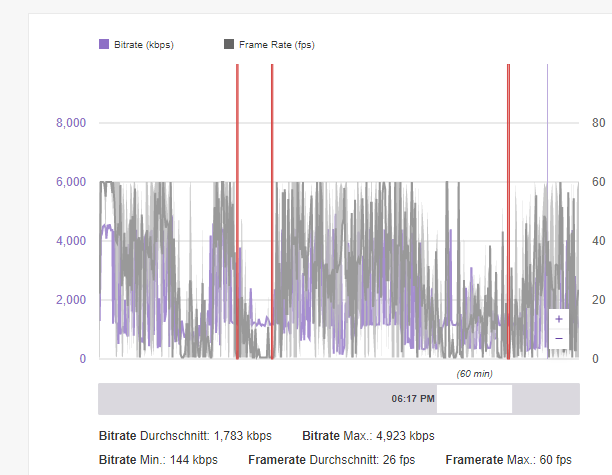
Task: Click the timeline bar right of white window
Action: tap(545, 398)
